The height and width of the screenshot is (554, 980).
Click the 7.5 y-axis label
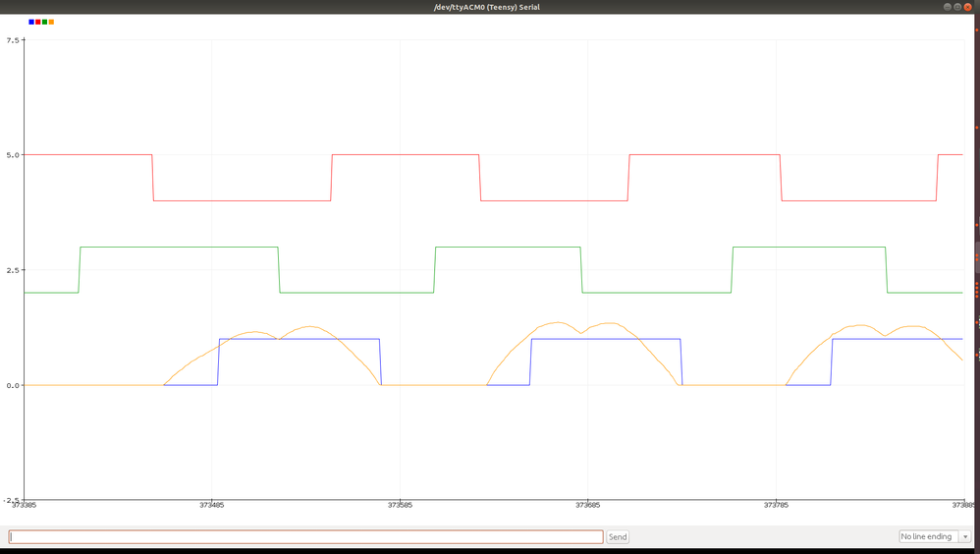click(x=13, y=40)
